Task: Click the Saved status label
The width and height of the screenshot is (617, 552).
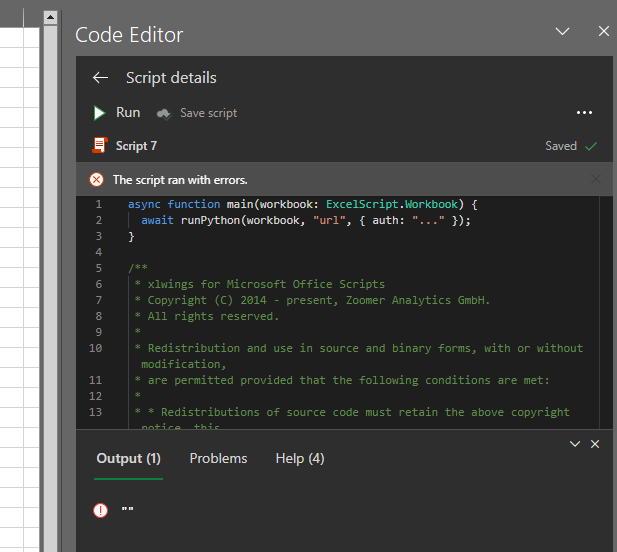Action: point(561,146)
